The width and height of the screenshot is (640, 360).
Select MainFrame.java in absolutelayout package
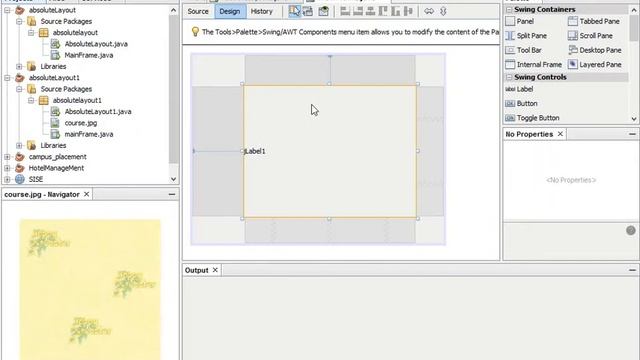[89, 55]
